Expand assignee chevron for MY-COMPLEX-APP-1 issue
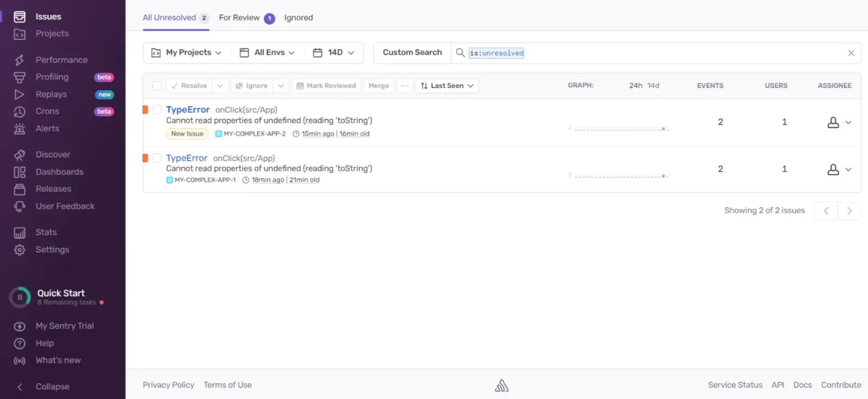Image resolution: width=868 pixels, height=399 pixels. pyautogui.click(x=848, y=169)
